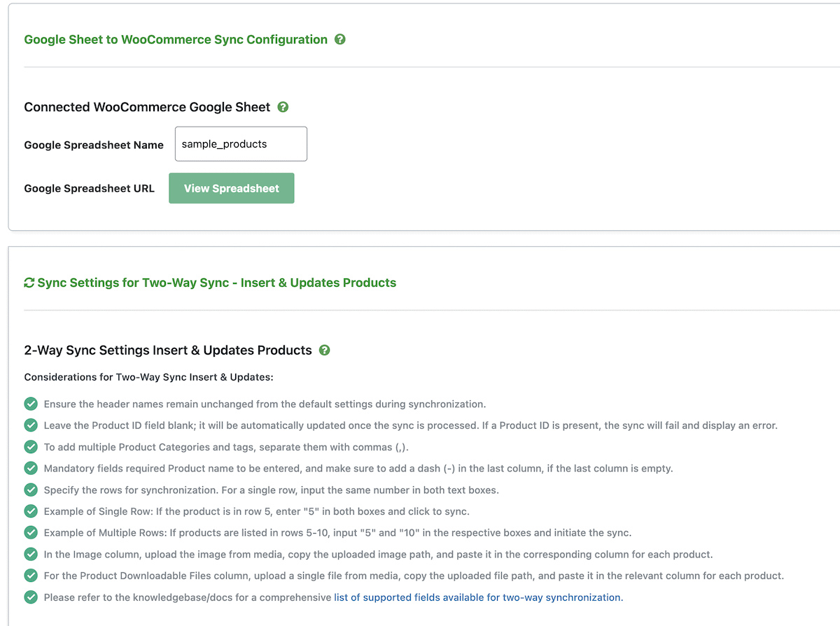
Task: Click help icon next to Connected WooCommerce Google Sheet
Action: tap(283, 107)
